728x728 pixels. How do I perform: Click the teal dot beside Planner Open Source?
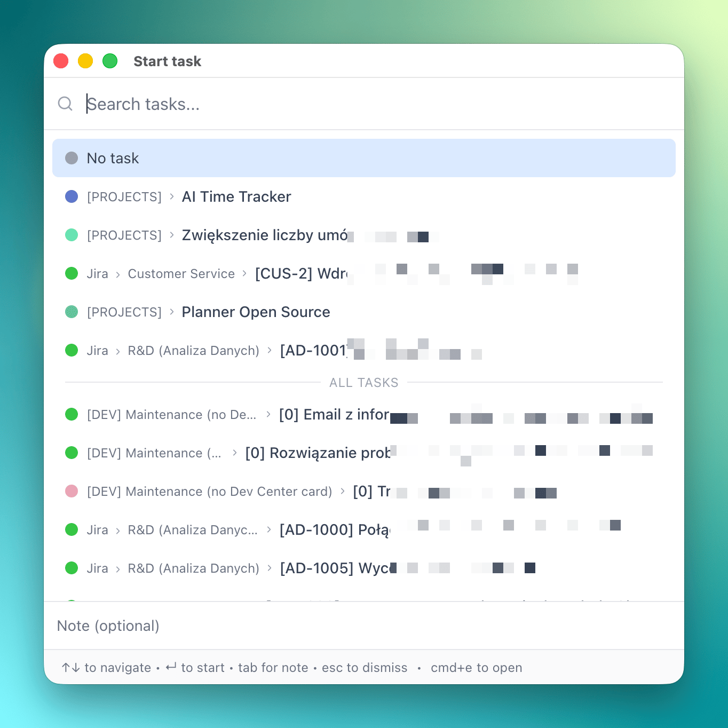72,312
